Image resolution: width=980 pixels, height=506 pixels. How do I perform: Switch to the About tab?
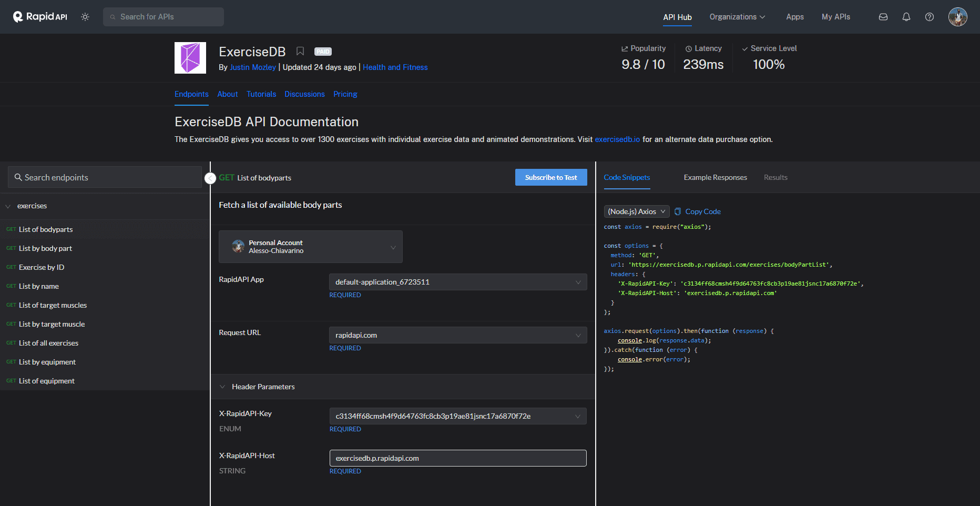coord(228,94)
